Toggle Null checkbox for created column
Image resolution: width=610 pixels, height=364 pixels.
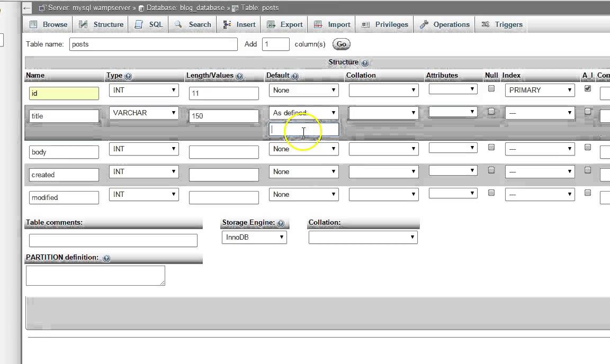(x=491, y=170)
